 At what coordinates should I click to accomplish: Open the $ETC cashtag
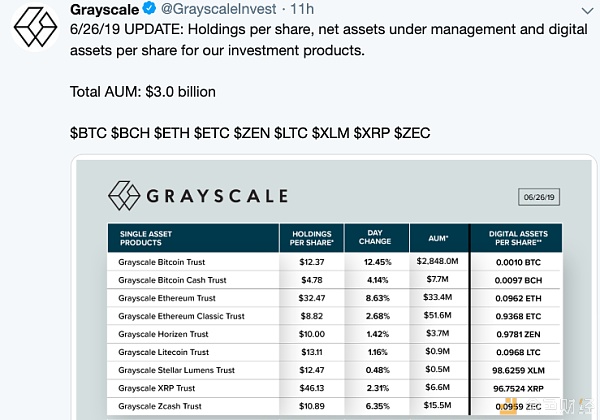click(212, 133)
